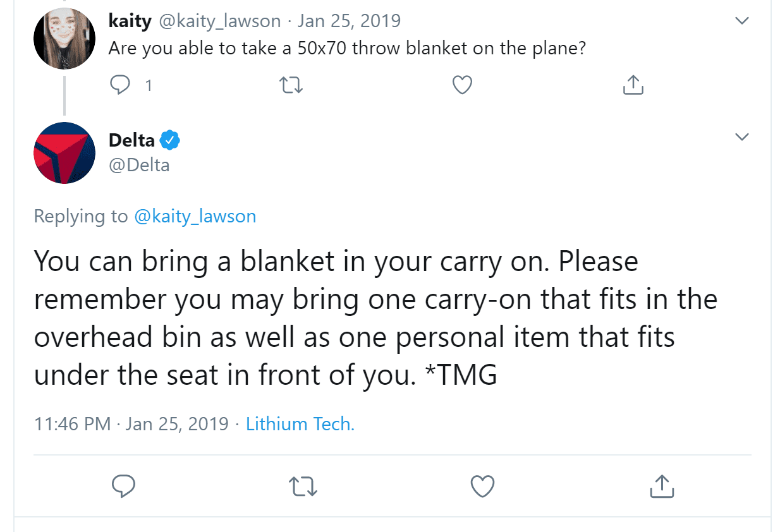The image size is (780, 532).
Task: Open Delta's logo avatar
Action: [x=64, y=154]
